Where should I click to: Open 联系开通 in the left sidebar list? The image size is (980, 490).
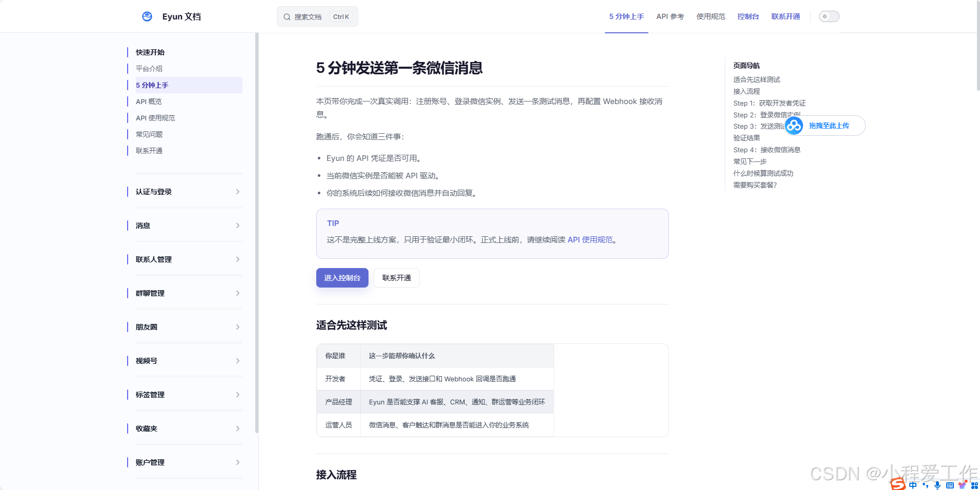(149, 151)
